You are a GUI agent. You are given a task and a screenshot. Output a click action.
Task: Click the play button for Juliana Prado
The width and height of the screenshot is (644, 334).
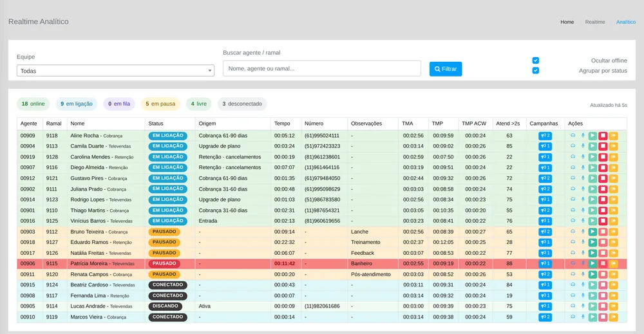[x=592, y=189]
